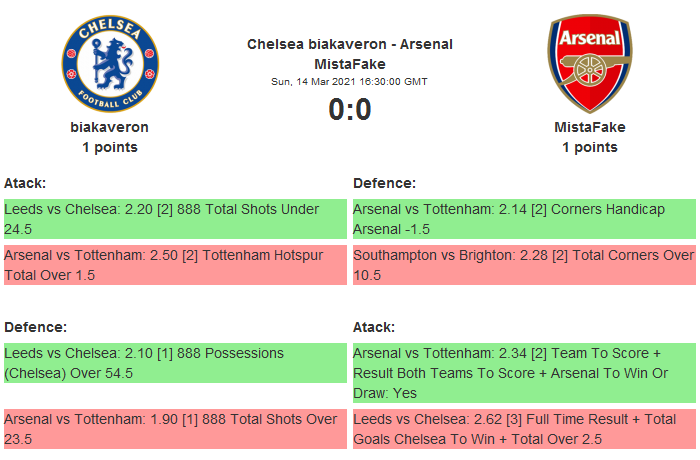Screen dimensions: 700x460
Task: Click the match title Chelsea biakaveron - Arsenal
Action: [x=349, y=44]
